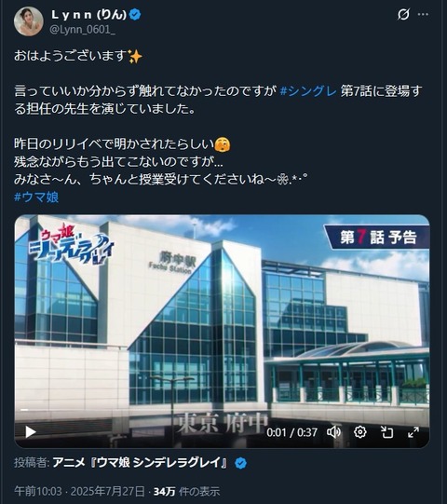
Task: Click Lynn's profile avatar picture
Action: pyautogui.click(x=29, y=21)
